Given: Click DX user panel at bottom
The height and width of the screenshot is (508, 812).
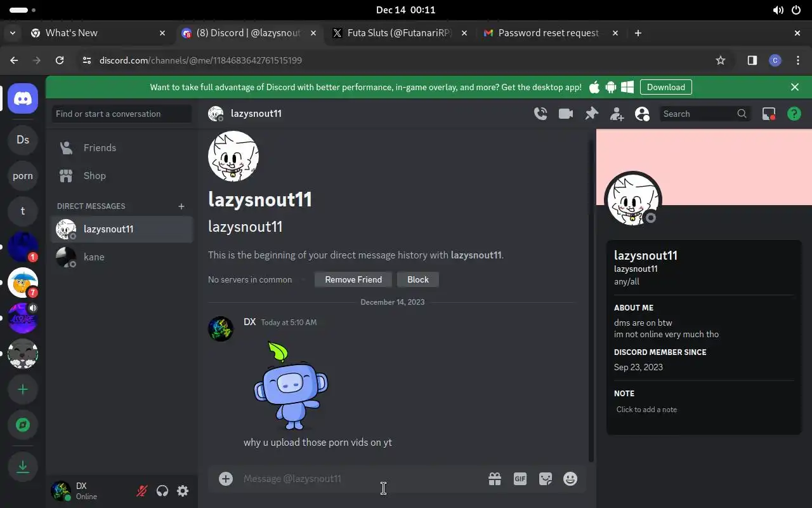Looking at the screenshot, I should 89,491.
